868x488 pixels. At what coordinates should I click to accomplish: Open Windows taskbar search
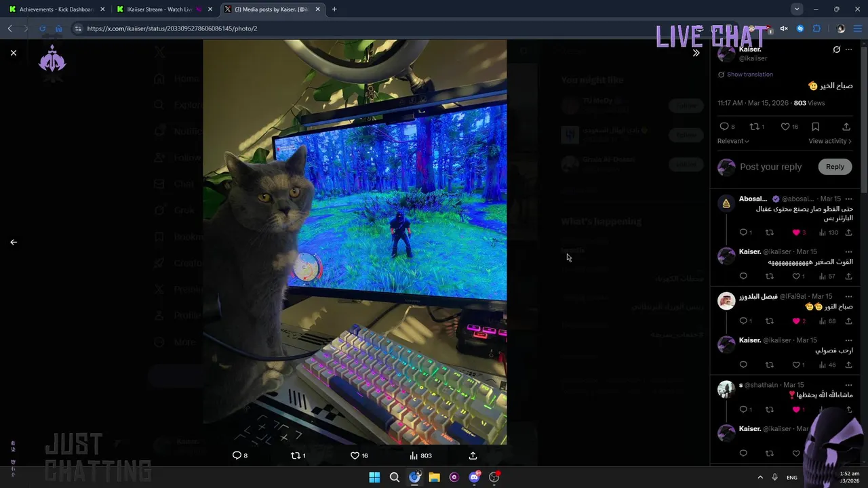(x=395, y=477)
